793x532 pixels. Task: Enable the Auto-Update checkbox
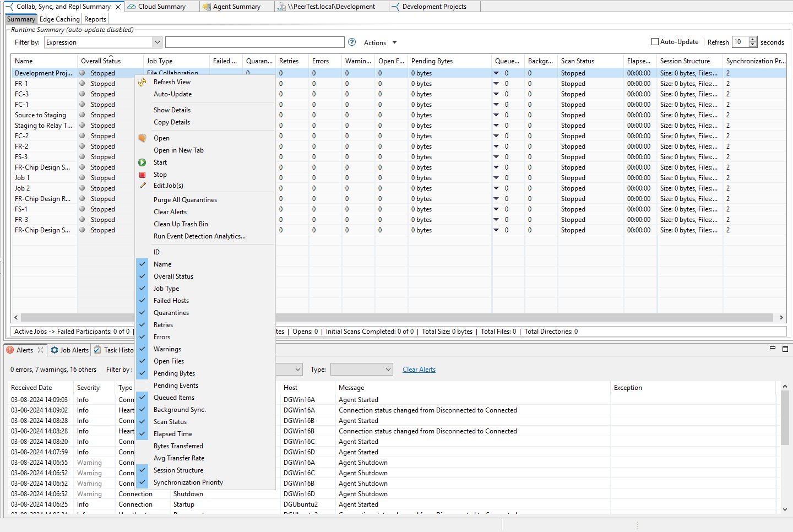655,42
